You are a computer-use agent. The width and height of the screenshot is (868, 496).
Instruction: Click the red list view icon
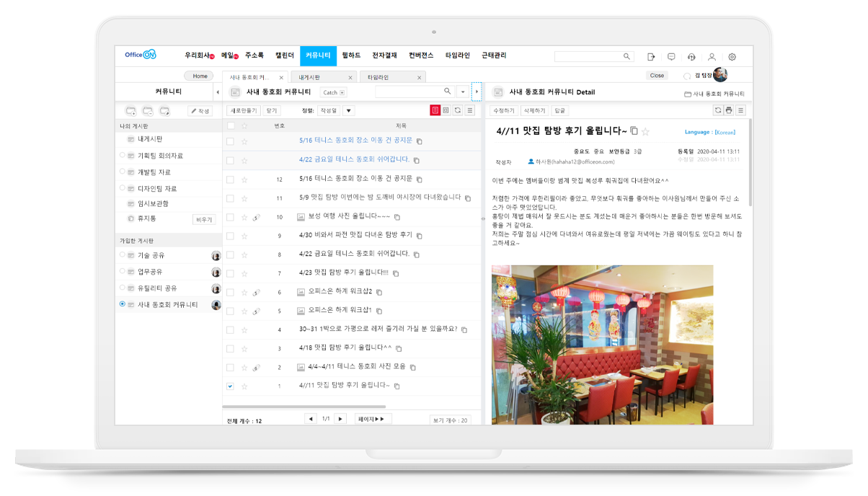tap(435, 110)
